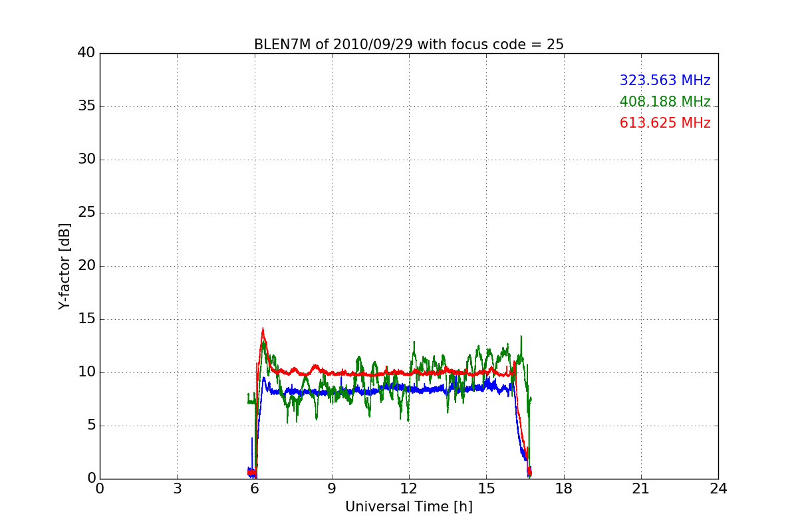Click the y-axis tick label 30
Image resolution: width=798 pixels, height=532 pixels.
point(86,160)
